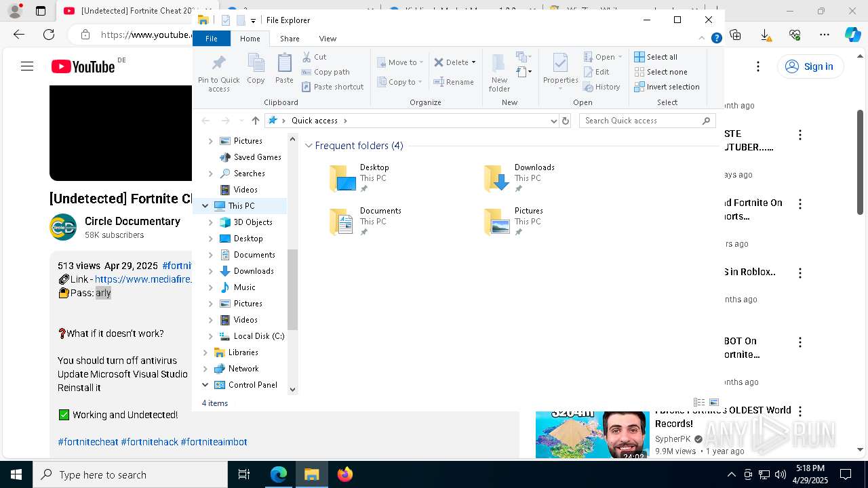Select Saved Games in tree
This screenshot has width=868, height=488.
257,157
